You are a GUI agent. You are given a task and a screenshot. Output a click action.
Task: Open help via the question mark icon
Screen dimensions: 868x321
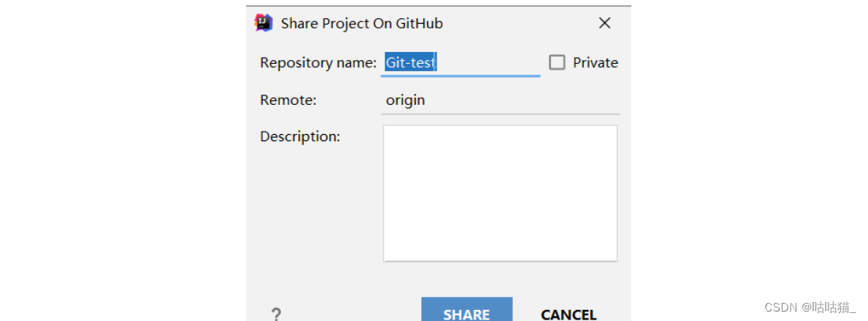click(x=275, y=315)
